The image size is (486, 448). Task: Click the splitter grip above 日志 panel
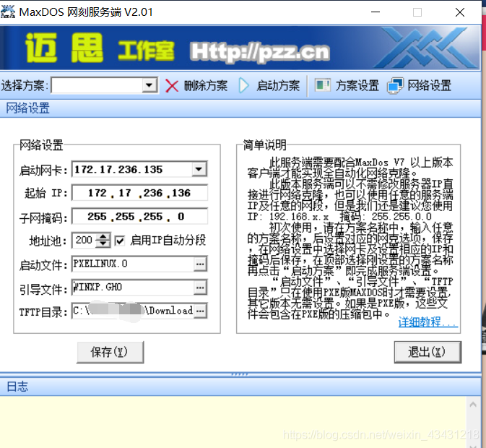point(240,374)
